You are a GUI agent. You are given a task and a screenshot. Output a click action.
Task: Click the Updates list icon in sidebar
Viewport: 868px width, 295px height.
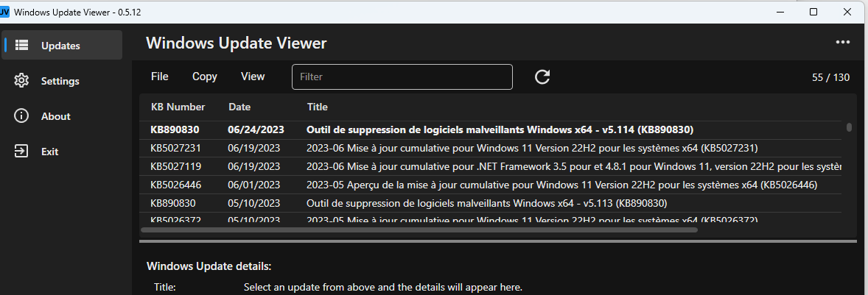pyautogui.click(x=21, y=45)
